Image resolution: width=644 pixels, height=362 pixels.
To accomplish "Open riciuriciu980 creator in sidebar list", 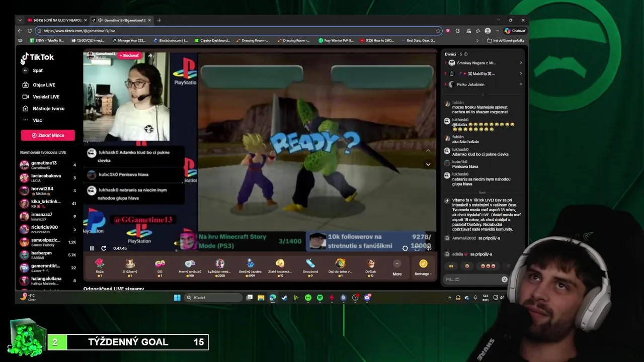I will (48, 229).
